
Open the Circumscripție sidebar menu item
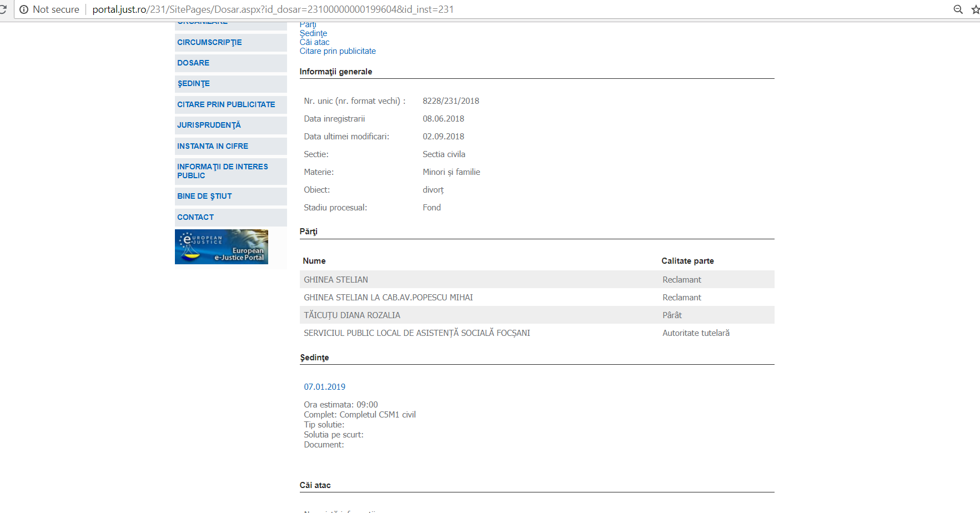pyautogui.click(x=209, y=43)
